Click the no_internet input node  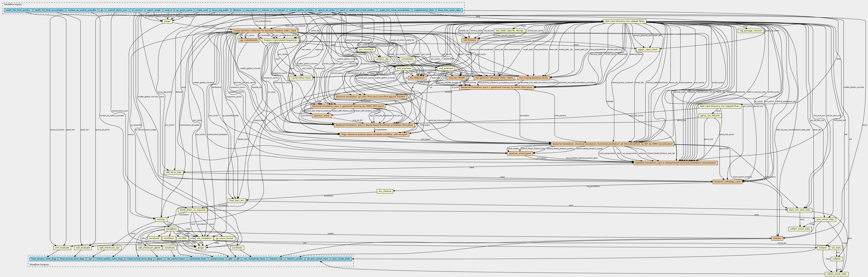[x=279, y=10]
